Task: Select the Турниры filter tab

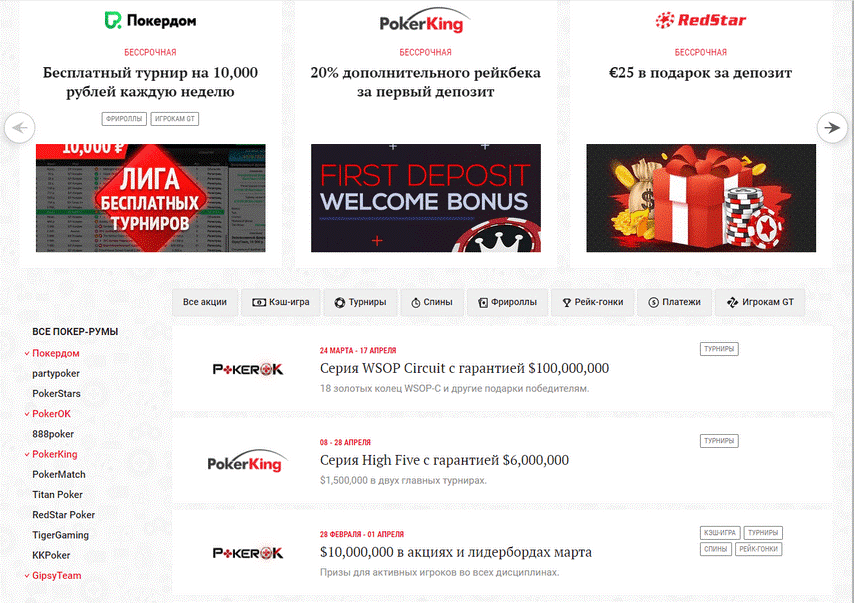Action: click(x=360, y=302)
